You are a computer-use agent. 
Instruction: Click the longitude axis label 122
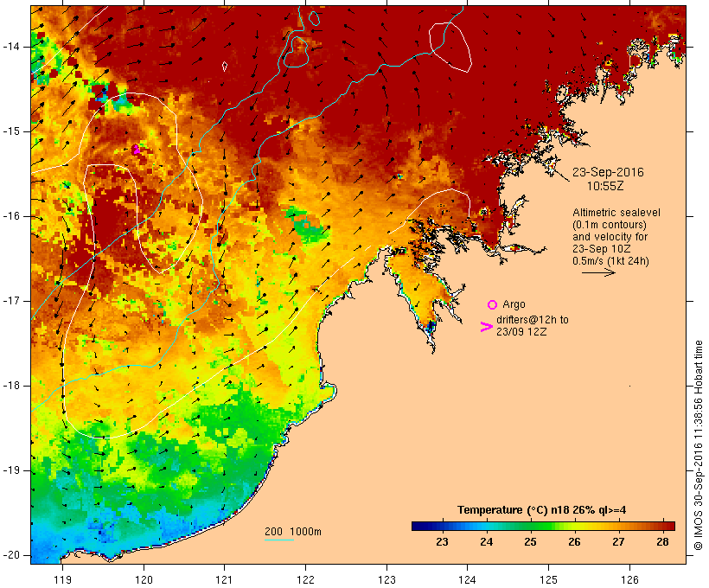tap(306, 579)
